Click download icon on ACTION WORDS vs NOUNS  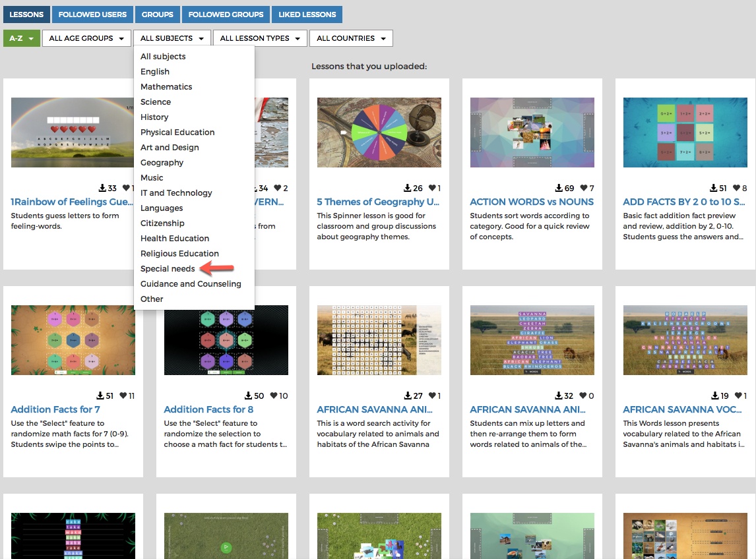click(559, 188)
